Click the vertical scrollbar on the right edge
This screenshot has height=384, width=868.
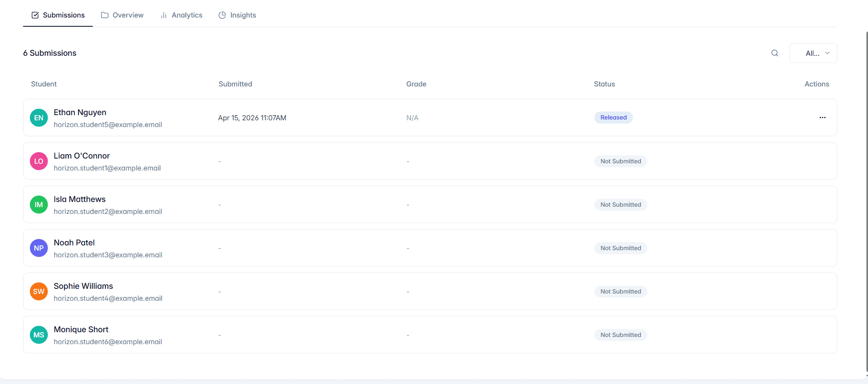(867, 201)
